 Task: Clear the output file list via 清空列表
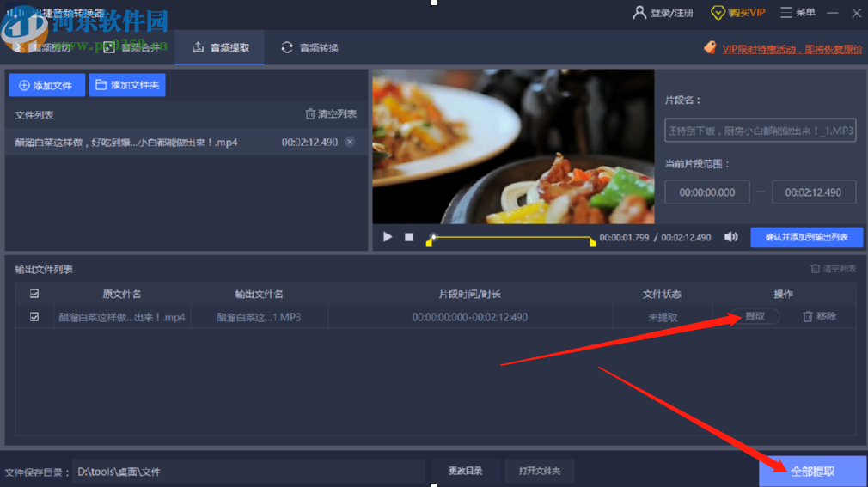833,268
